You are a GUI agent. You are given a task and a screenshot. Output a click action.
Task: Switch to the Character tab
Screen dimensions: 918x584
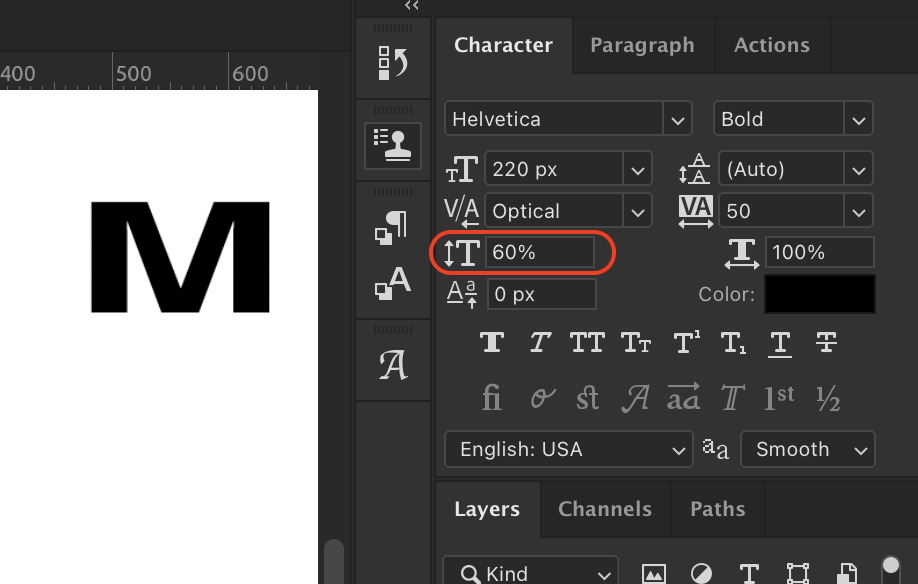[x=503, y=45]
